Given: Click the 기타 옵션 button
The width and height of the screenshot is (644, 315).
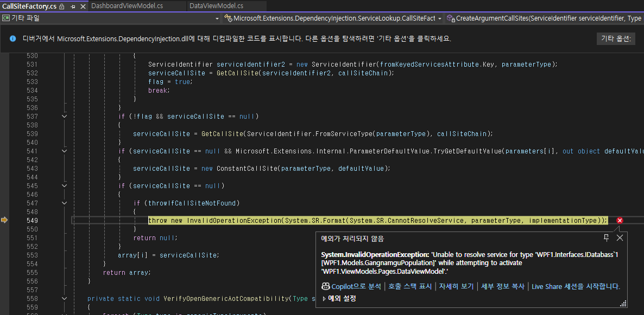Looking at the screenshot, I should pyautogui.click(x=616, y=38).
